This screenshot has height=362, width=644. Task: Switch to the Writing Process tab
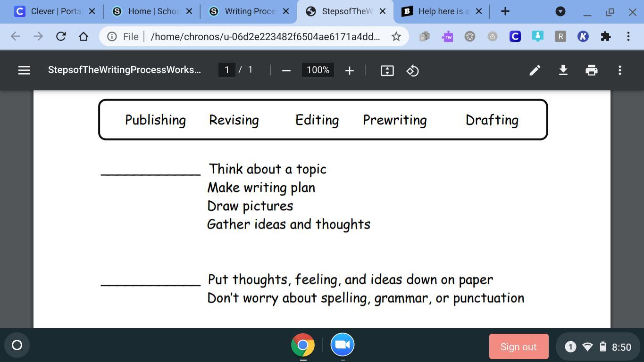click(244, 11)
